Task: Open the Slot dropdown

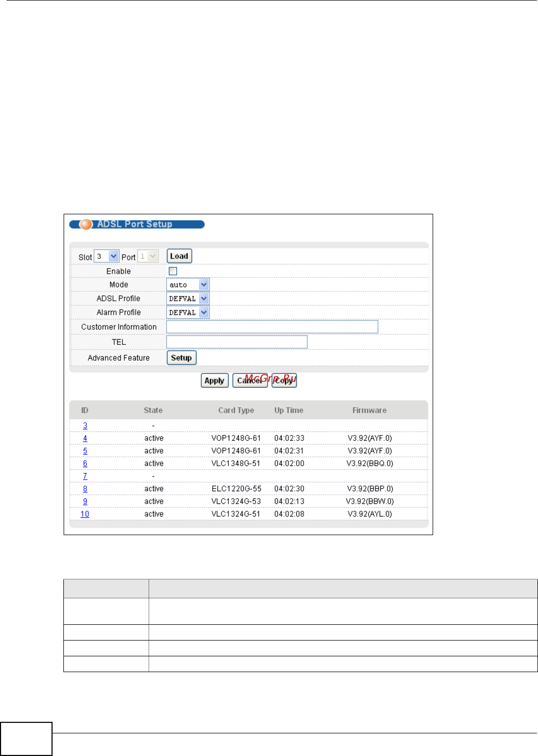Action: click(106, 256)
